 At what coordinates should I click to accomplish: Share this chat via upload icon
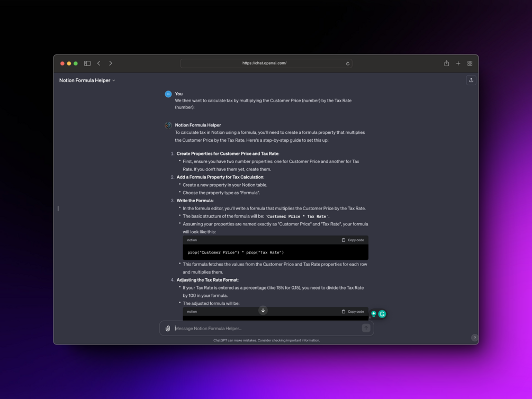471,80
